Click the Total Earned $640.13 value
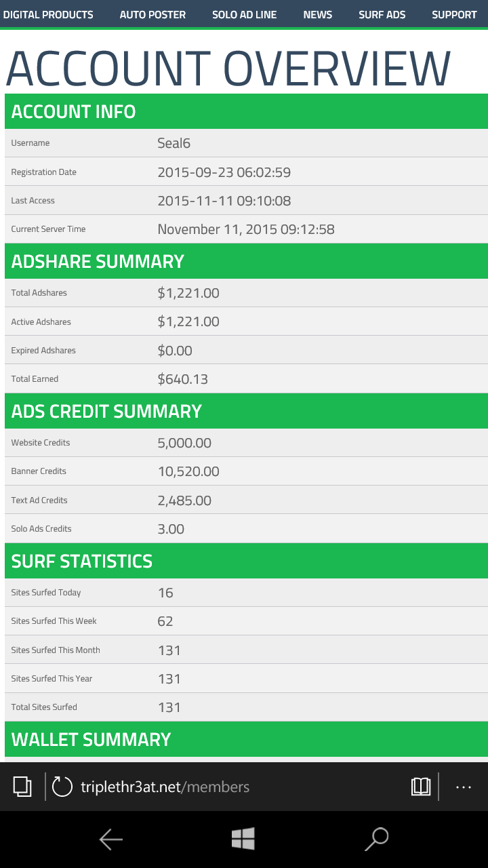 pos(183,379)
